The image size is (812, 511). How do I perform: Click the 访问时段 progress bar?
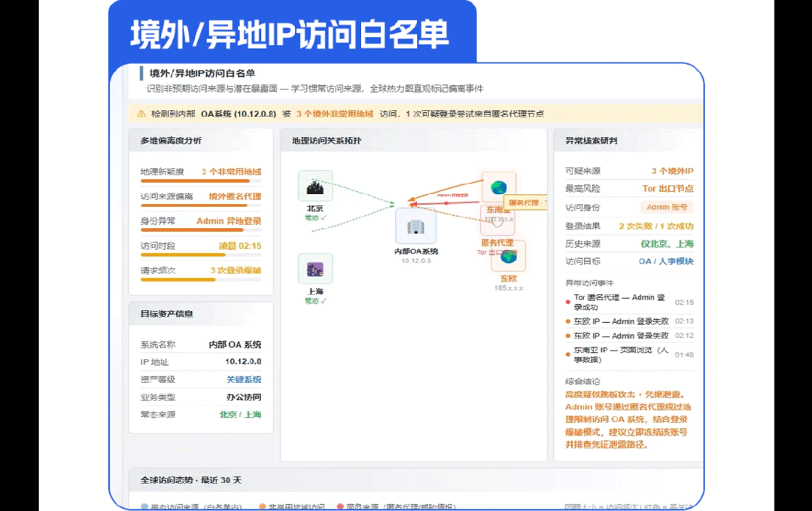[201, 255]
